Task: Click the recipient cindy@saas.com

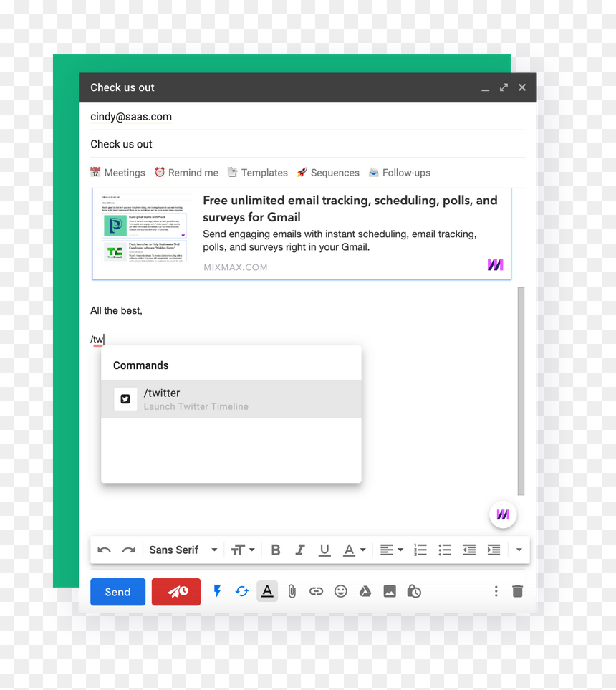Action: [131, 117]
